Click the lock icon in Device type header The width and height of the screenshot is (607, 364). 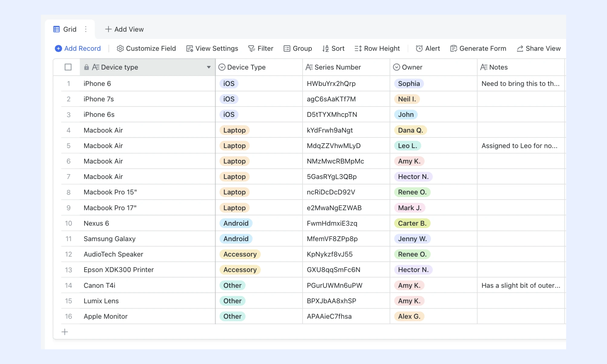[86, 67]
